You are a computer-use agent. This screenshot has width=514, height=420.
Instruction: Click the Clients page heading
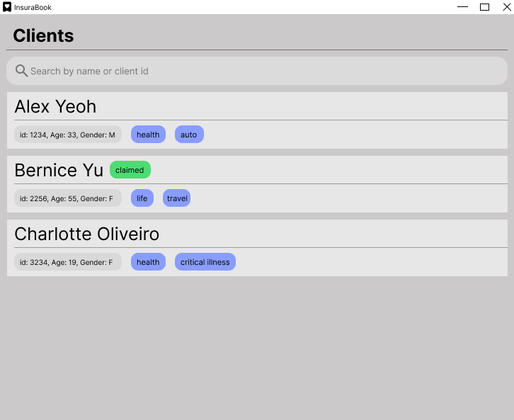click(x=43, y=35)
